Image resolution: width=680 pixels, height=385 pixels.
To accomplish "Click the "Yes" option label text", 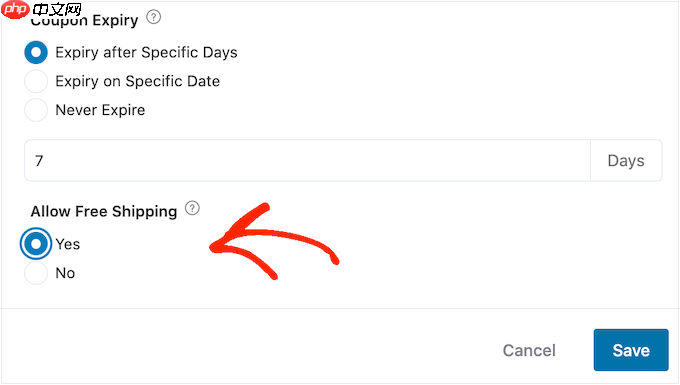I will [68, 244].
